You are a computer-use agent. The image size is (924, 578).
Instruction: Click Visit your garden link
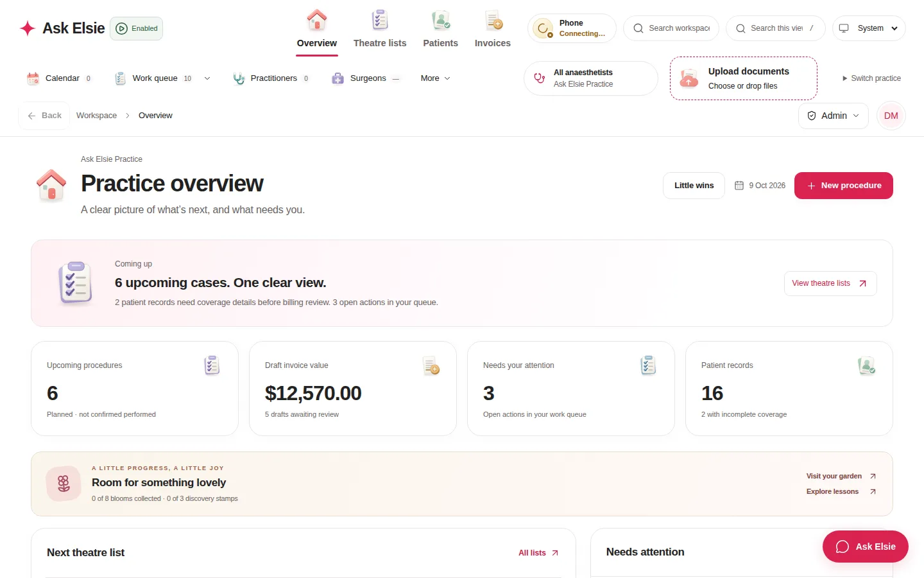coord(841,476)
